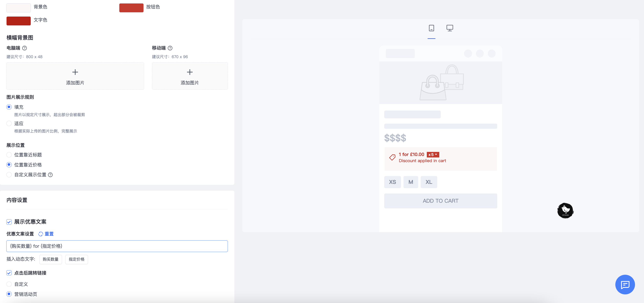The height and width of the screenshot is (303, 644).
Task: Expand the x5 quantity dropdown in preview
Action: click(433, 155)
